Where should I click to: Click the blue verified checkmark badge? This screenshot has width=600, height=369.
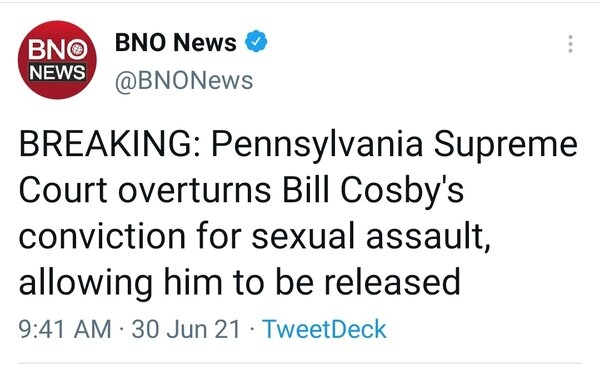256,41
